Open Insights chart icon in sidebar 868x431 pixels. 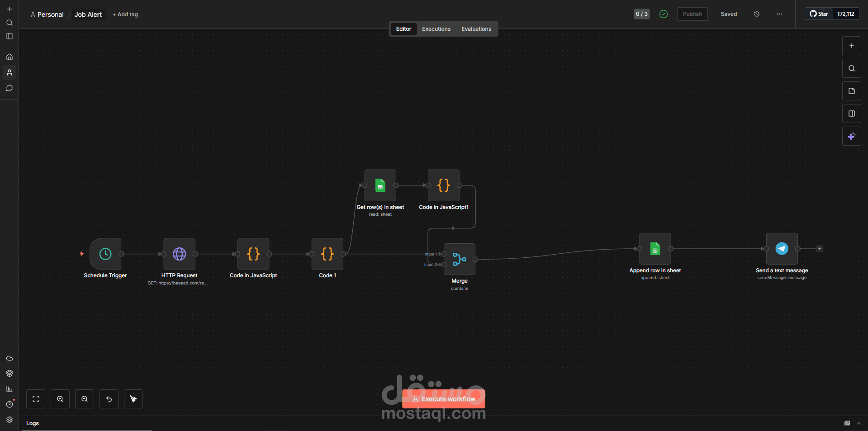click(x=9, y=389)
